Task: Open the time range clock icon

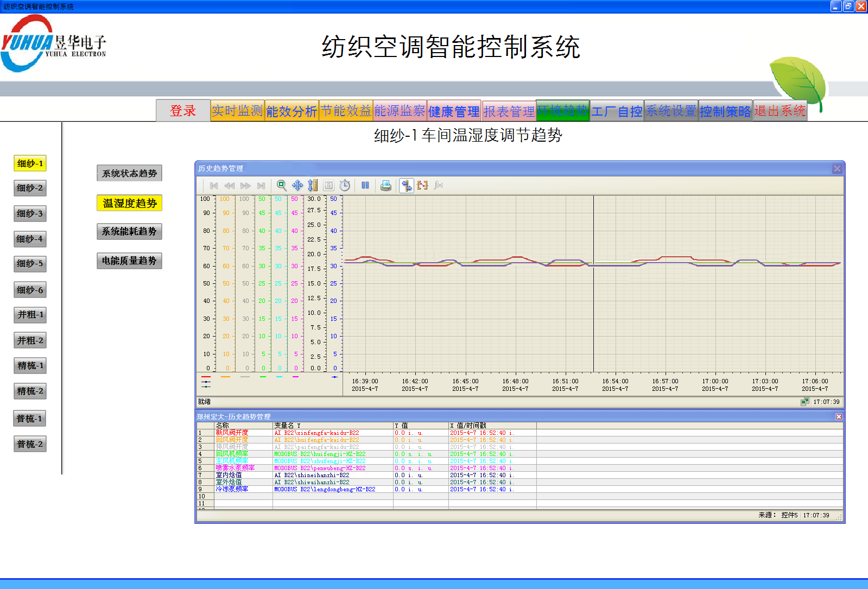Action: [345, 186]
